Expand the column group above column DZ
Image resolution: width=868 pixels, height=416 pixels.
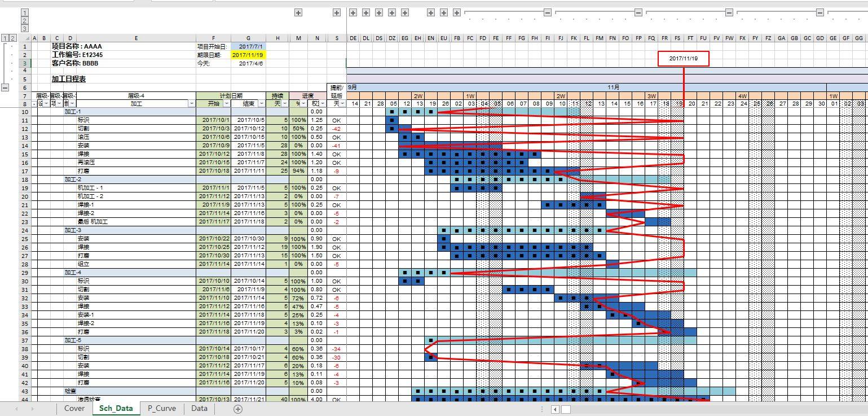(x=392, y=12)
